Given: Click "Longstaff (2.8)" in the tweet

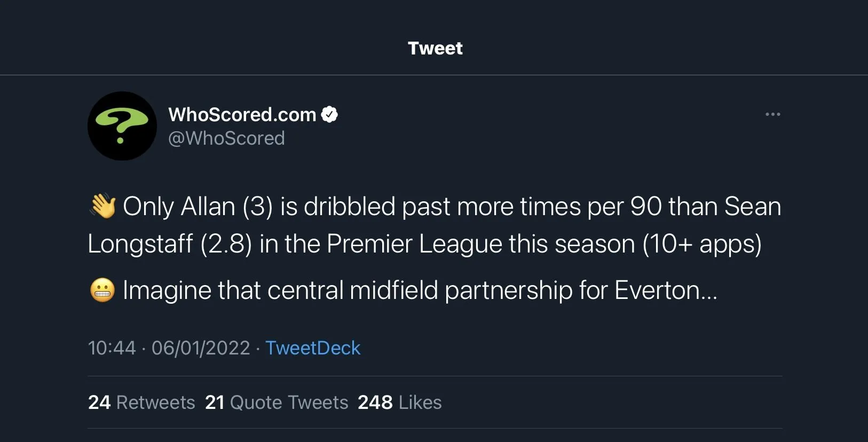Looking at the screenshot, I should click(x=169, y=244).
